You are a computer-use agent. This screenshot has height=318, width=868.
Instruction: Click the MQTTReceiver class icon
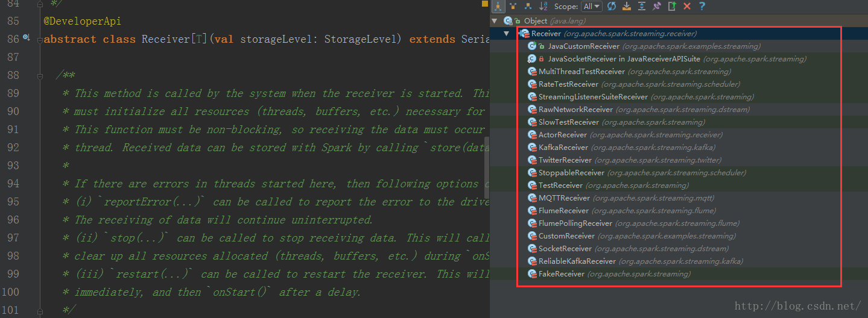tap(532, 198)
